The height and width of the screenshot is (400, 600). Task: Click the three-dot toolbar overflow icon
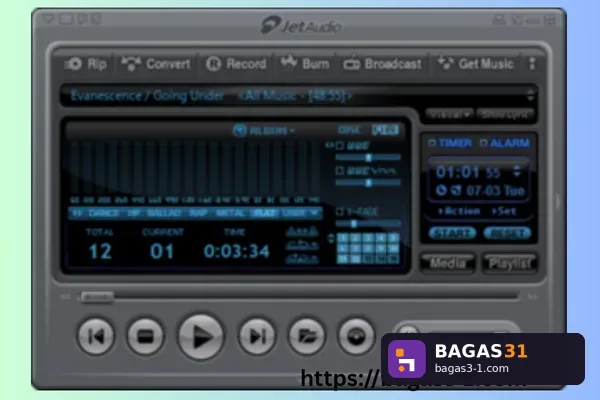[532, 64]
